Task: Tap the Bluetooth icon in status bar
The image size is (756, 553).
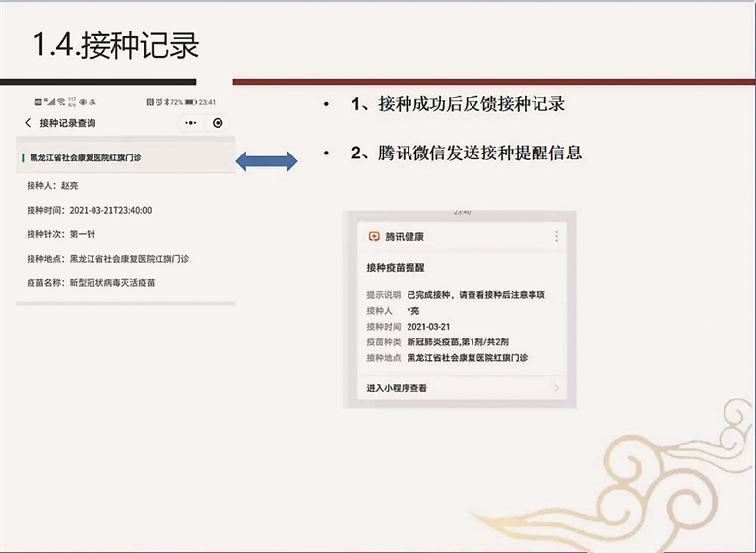Action: [167, 102]
